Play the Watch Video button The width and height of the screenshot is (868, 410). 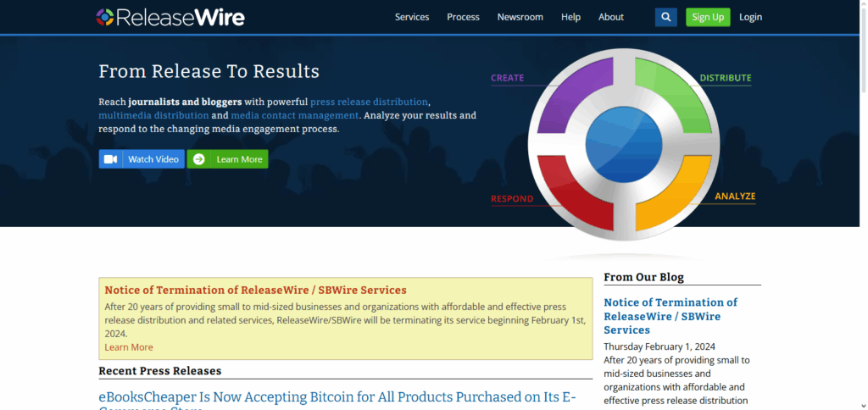142,159
